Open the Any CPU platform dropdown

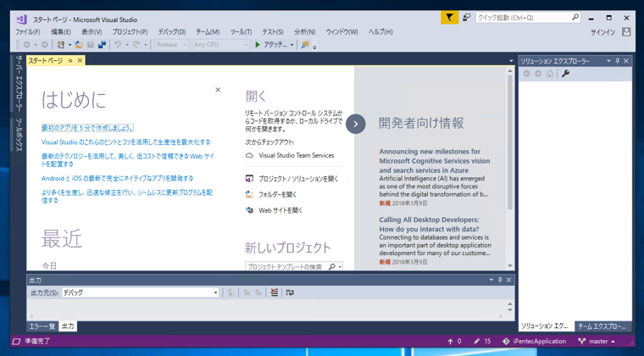point(220,44)
